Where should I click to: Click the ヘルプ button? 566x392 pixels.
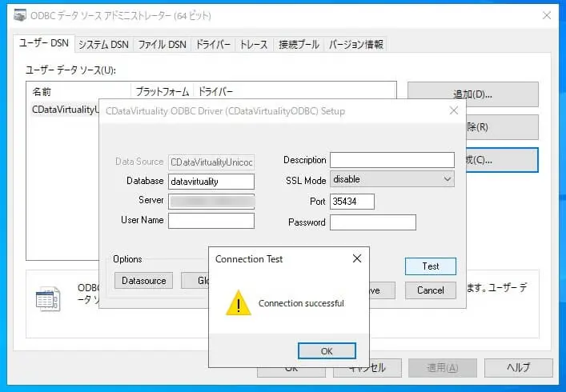click(518, 368)
